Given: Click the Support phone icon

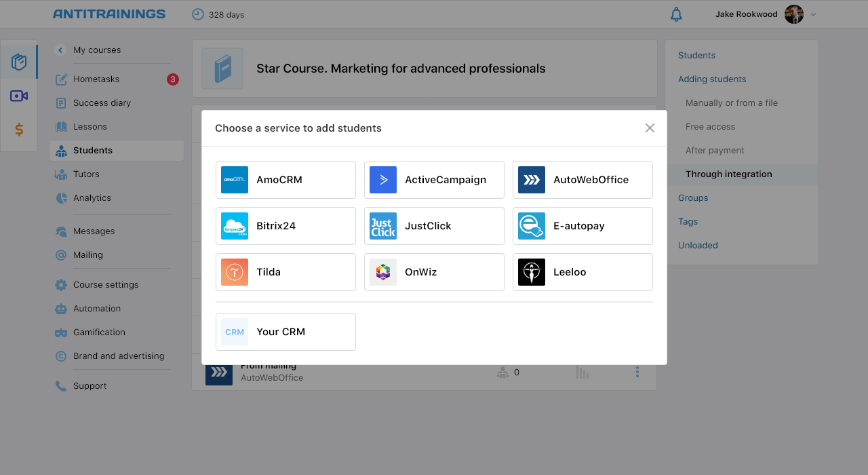Looking at the screenshot, I should [x=61, y=386].
